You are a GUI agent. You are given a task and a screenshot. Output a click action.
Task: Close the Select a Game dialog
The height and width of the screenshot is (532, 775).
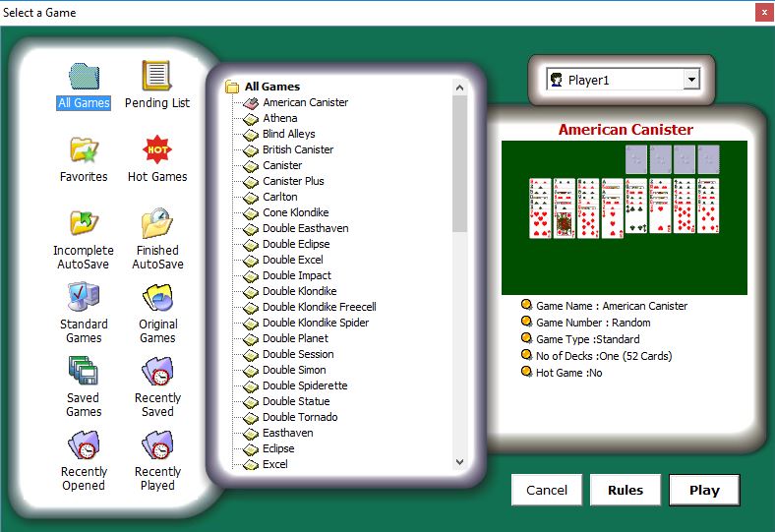(x=764, y=13)
